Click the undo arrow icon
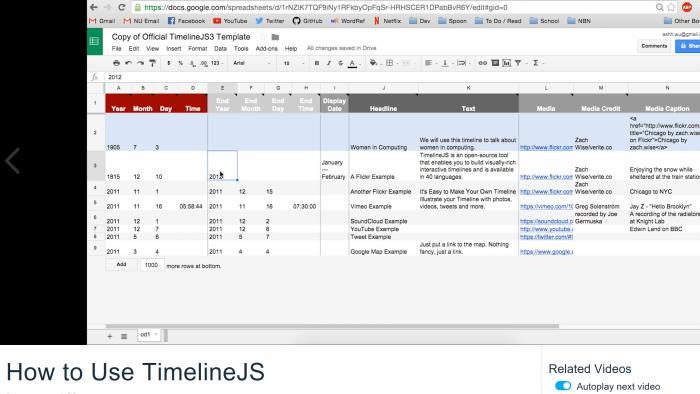This screenshot has width=700, height=394. click(129, 63)
